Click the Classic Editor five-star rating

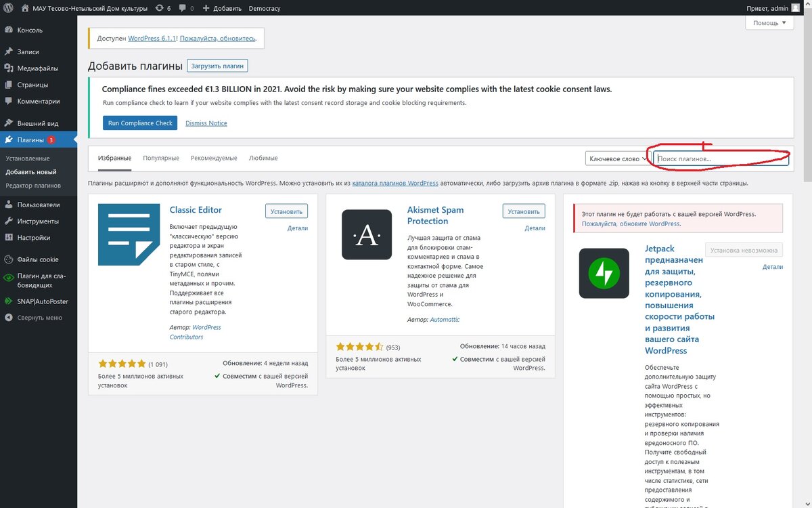pos(122,364)
